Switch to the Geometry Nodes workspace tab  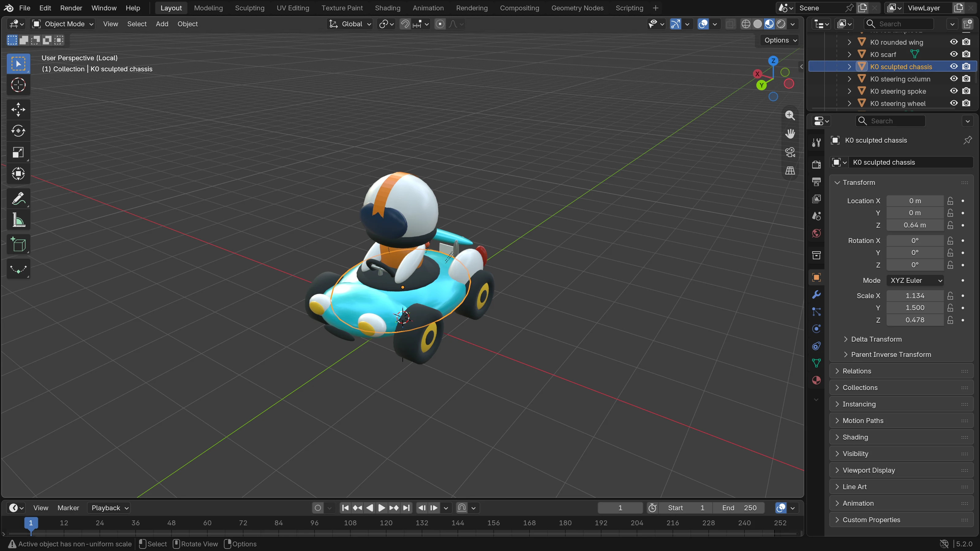click(x=577, y=8)
